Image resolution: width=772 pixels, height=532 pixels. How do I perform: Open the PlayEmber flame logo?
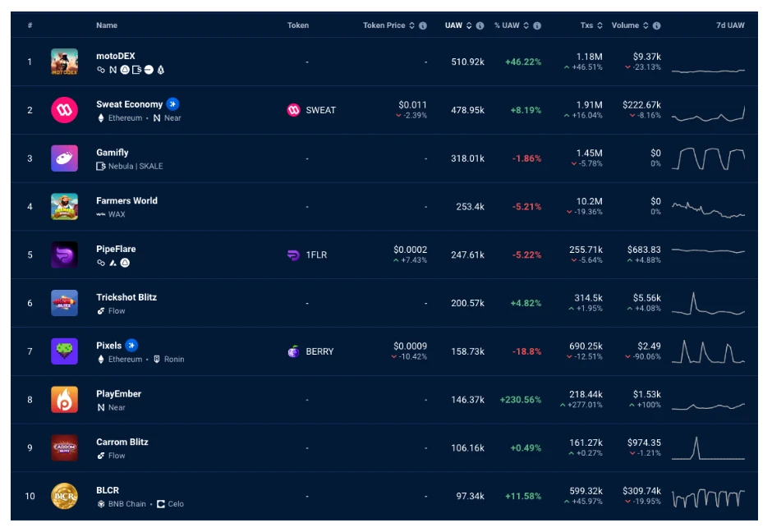[65, 400]
